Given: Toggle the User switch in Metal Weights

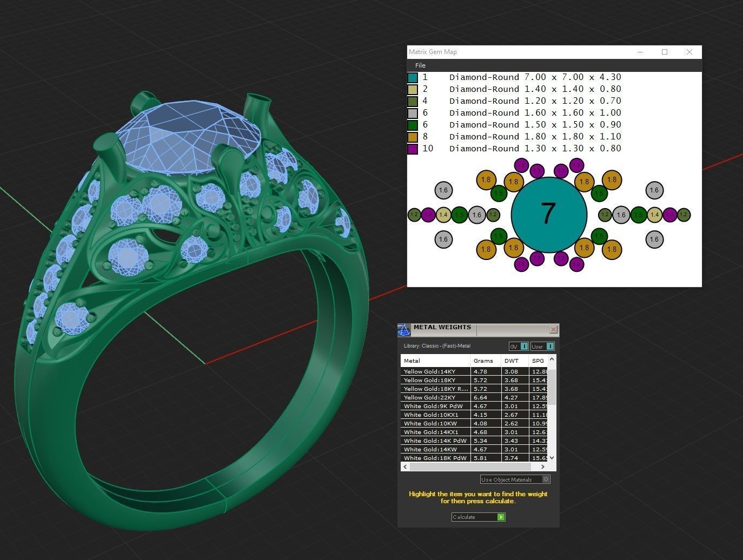Looking at the screenshot, I should coord(542,346).
